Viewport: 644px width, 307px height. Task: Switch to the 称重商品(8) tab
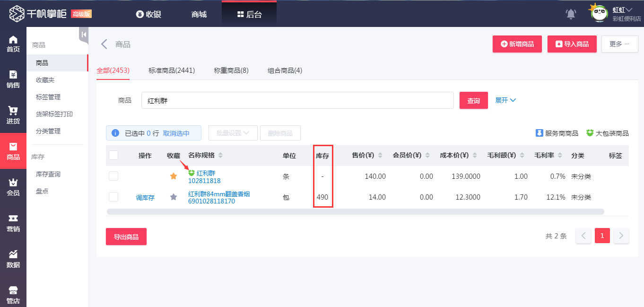[x=231, y=70]
